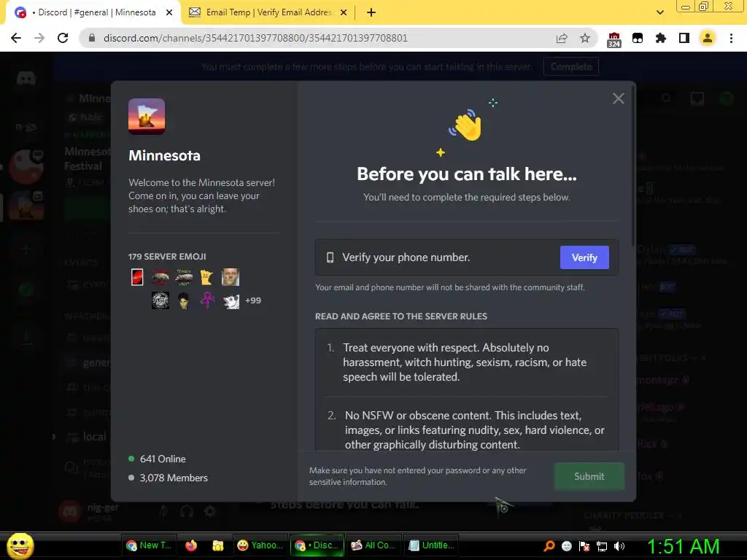747x560 pixels.
Task: Click the round black seal emoji
Action: click(x=160, y=300)
